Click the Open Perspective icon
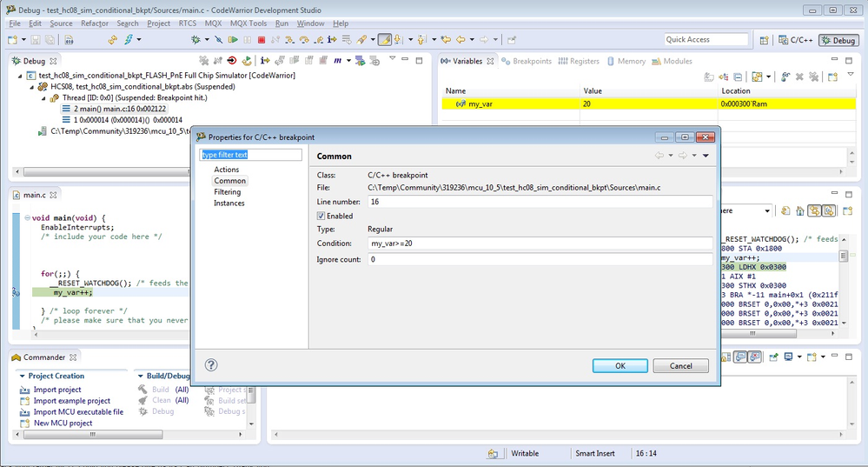 pyautogui.click(x=764, y=40)
